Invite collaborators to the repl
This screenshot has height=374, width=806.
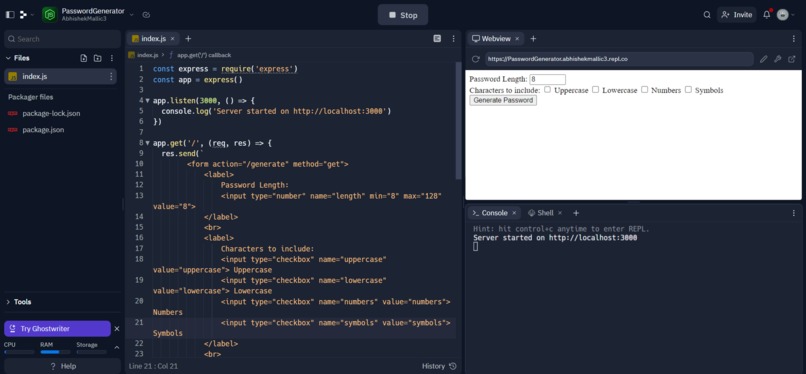737,15
